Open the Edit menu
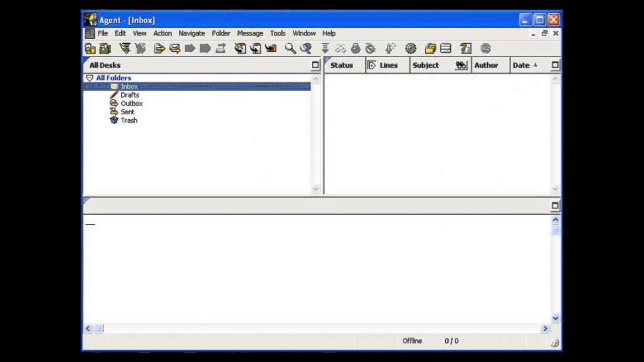This screenshot has height=362, width=644. tap(120, 33)
